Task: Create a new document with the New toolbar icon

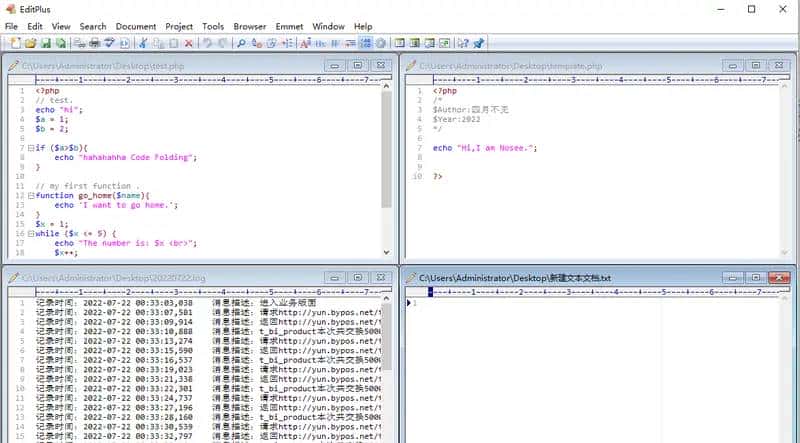Action: point(15,43)
